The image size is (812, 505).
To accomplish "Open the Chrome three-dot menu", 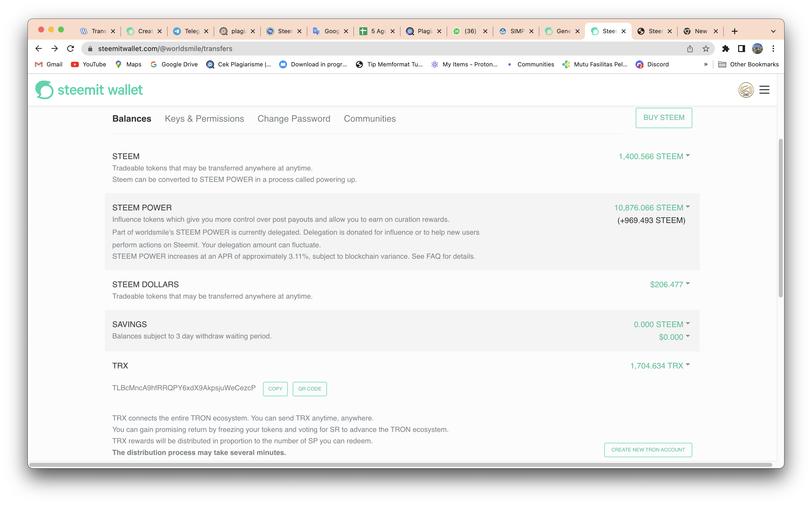I will [773, 49].
